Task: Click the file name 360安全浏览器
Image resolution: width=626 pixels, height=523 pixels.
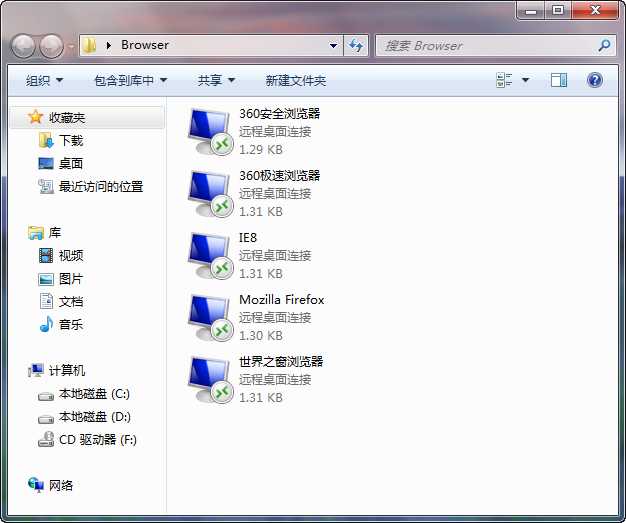Action: [279, 113]
